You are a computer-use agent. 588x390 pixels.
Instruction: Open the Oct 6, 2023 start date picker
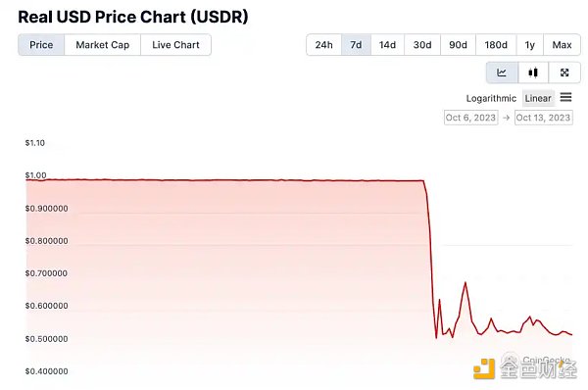pyautogui.click(x=470, y=118)
